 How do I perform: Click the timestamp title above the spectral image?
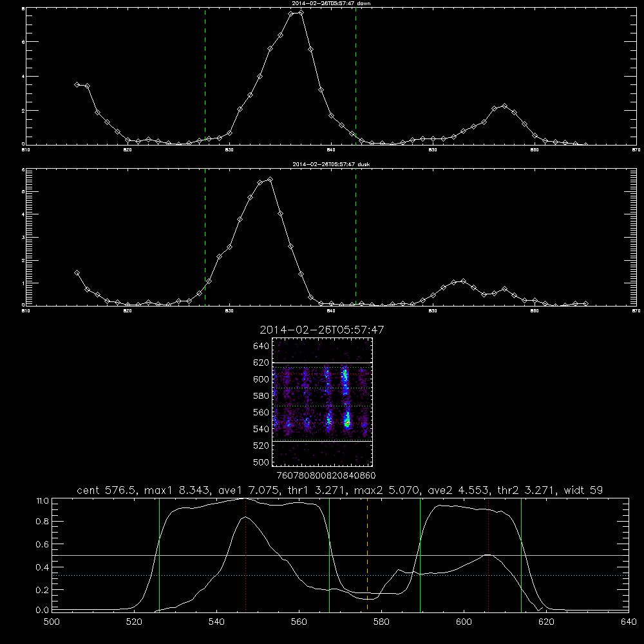click(322, 330)
